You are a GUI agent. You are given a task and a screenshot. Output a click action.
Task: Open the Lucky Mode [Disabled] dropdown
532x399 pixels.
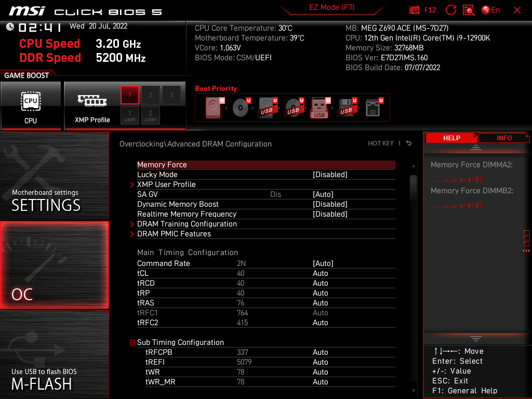click(x=330, y=175)
